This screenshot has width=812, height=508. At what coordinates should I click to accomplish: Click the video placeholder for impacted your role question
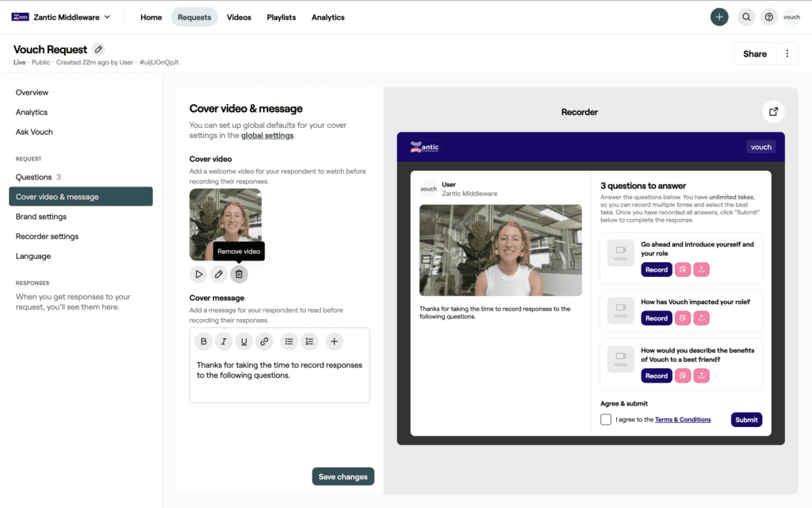click(x=620, y=310)
